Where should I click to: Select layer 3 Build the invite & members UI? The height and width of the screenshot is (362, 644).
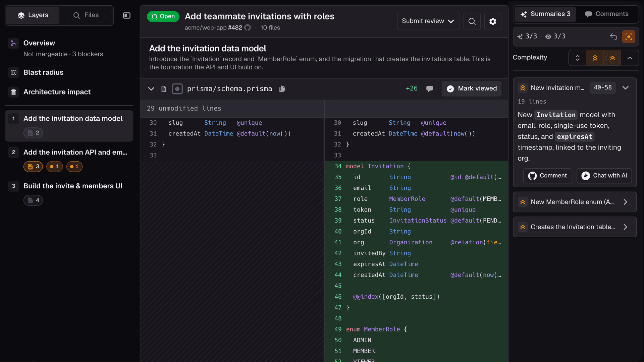69,193
